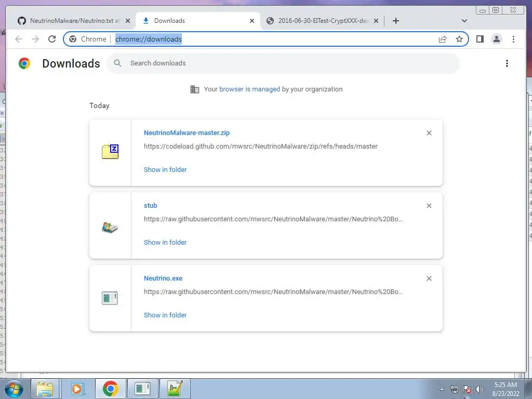
Task: Open Windows Media Player from taskbar
Action: pos(78,389)
